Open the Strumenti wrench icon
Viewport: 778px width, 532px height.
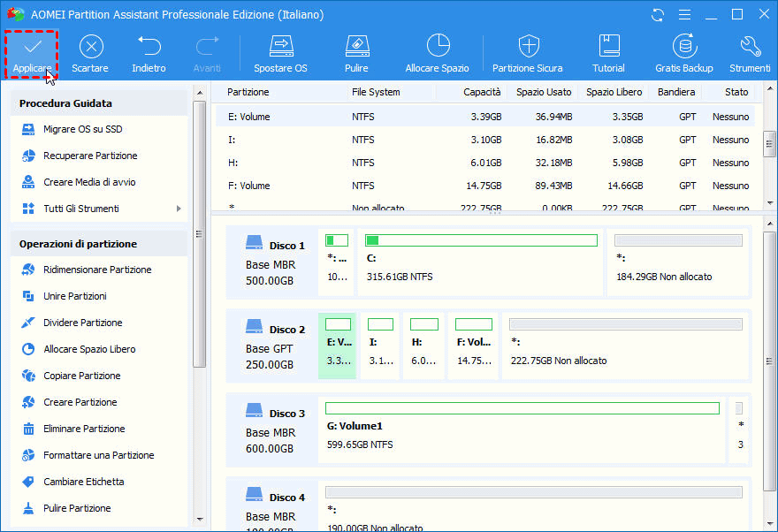pyautogui.click(x=750, y=47)
